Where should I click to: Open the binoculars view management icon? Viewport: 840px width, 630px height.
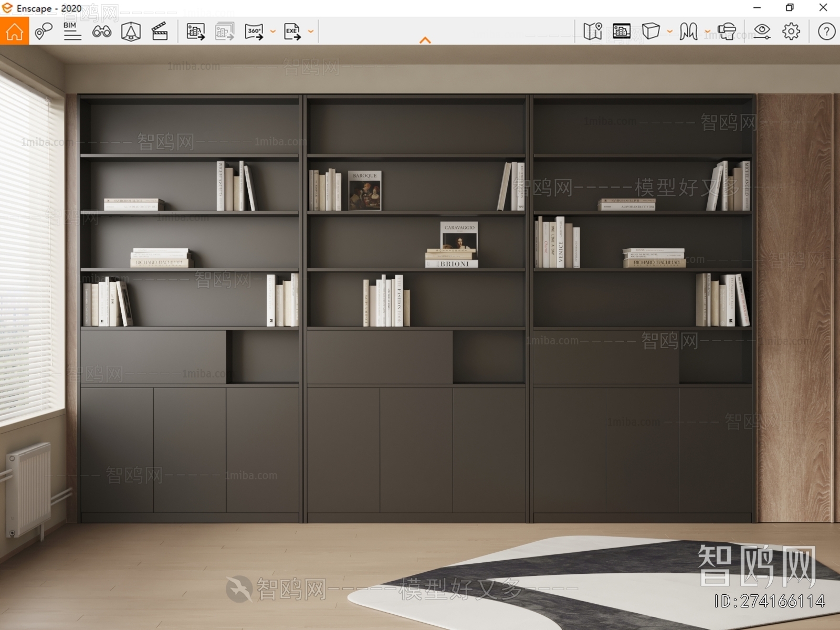[102, 31]
